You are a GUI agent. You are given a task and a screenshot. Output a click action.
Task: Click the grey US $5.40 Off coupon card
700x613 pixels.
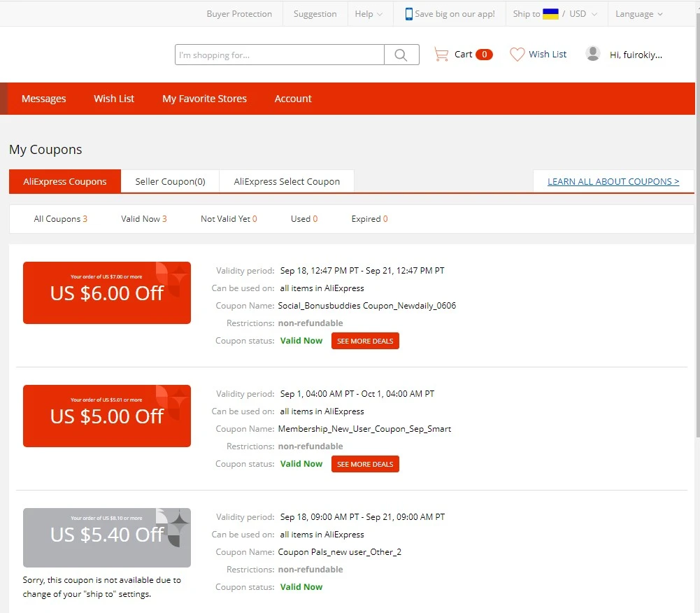[x=107, y=537]
